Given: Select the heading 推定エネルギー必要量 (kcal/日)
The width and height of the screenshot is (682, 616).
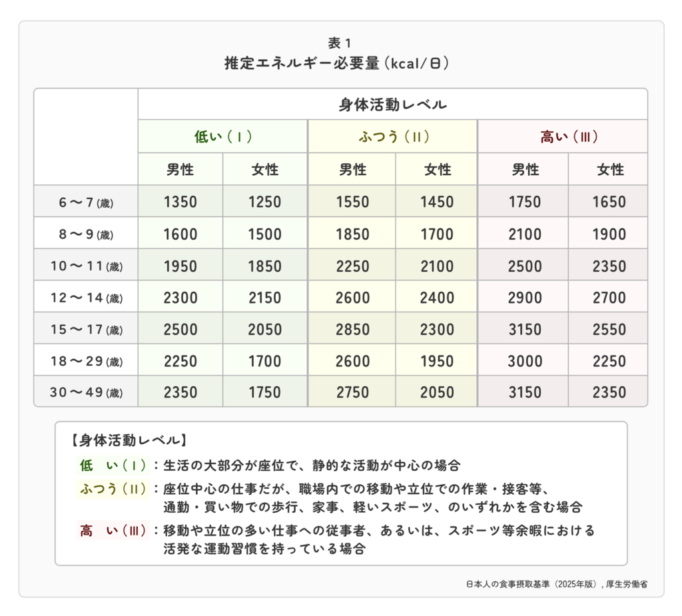Looking at the screenshot, I should (337, 63).
